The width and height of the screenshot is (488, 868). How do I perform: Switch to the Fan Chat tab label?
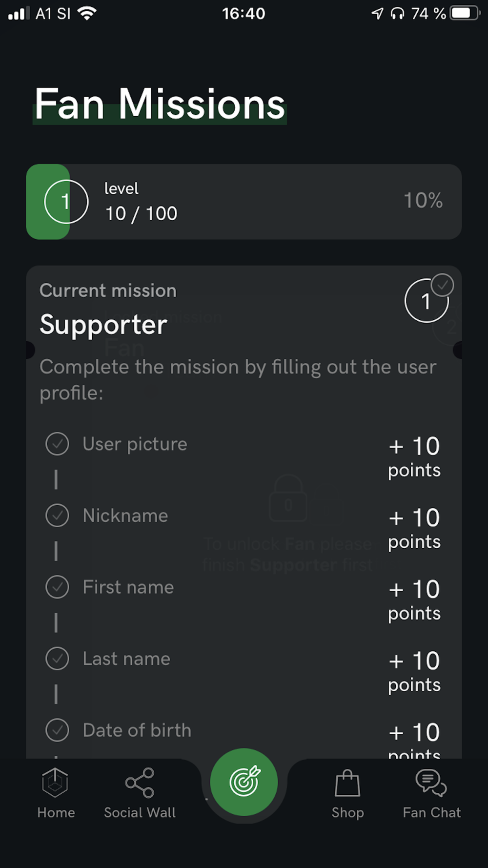(431, 812)
